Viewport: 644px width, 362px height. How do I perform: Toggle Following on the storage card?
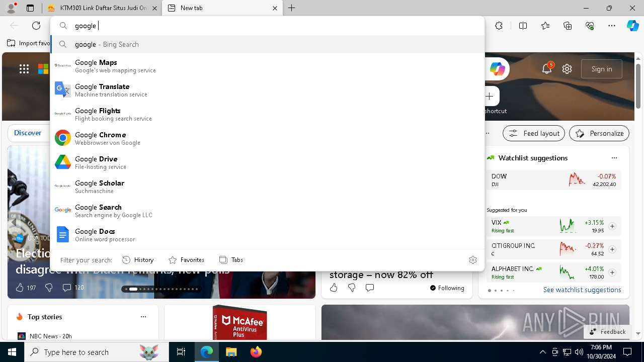point(447,288)
